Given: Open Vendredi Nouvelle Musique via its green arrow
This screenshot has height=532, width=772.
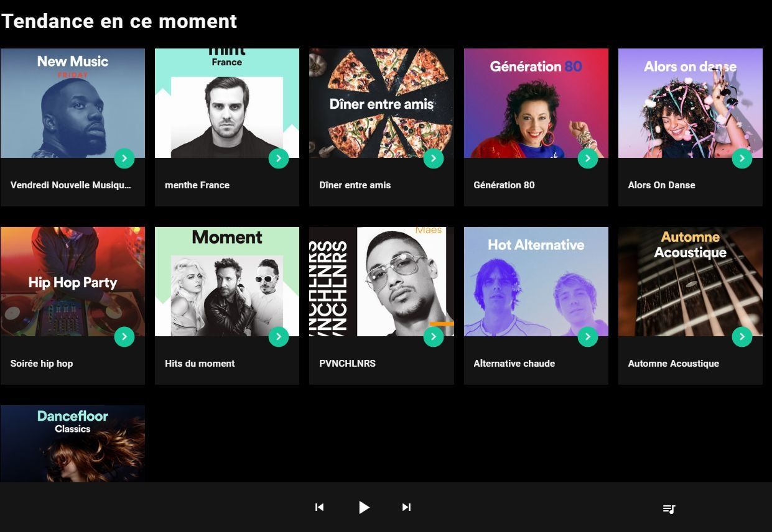Looking at the screenshot, I should pos(124,158).
